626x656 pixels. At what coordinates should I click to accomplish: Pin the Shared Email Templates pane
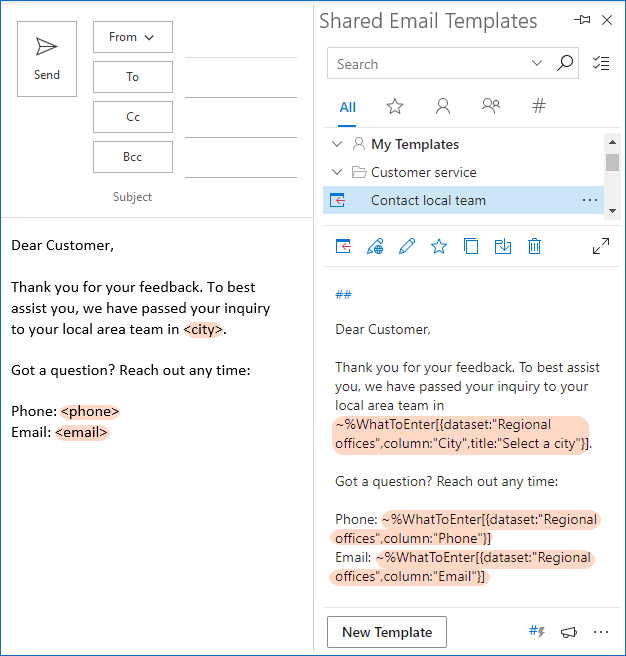[582, 20]
